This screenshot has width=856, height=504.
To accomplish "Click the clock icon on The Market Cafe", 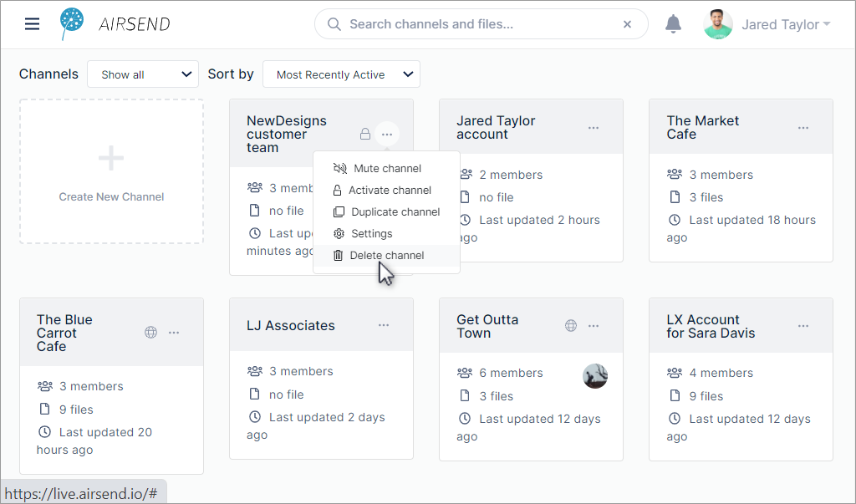I will pos(675,220).
